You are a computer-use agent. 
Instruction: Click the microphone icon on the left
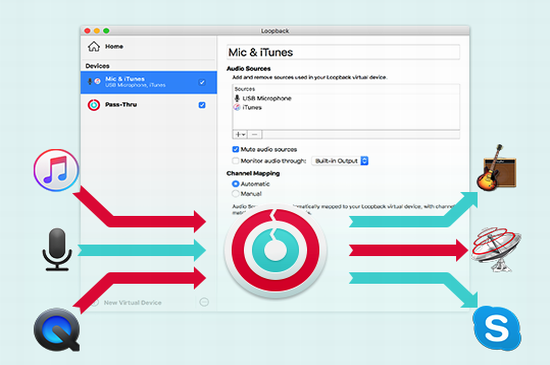tap(57, 249)
